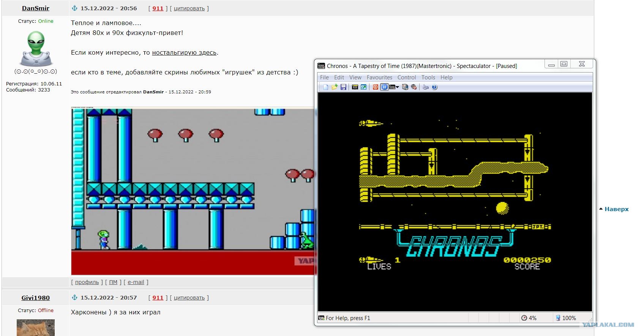
Task: Click the joystick disabled icon
Action: tap(414, 87)
